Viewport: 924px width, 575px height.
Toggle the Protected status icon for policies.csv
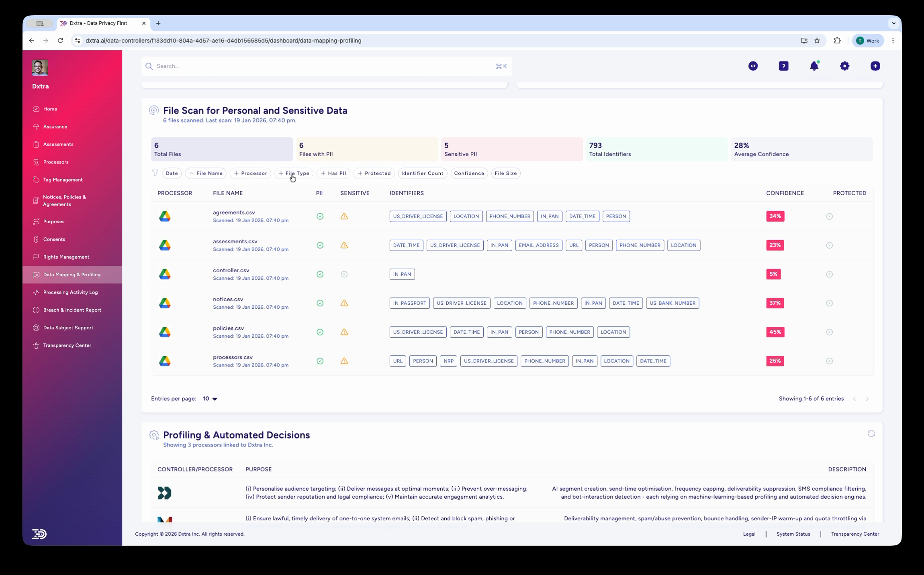pos(830,332)
